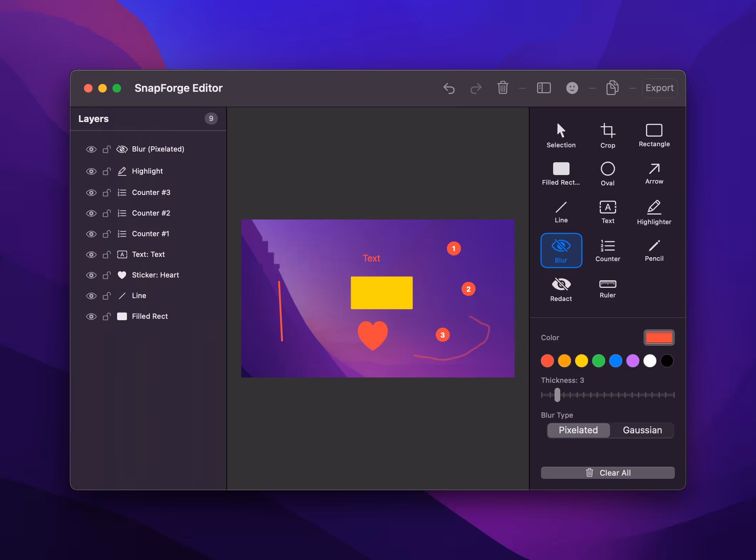Lock the Line layer

tap(107, 296)
